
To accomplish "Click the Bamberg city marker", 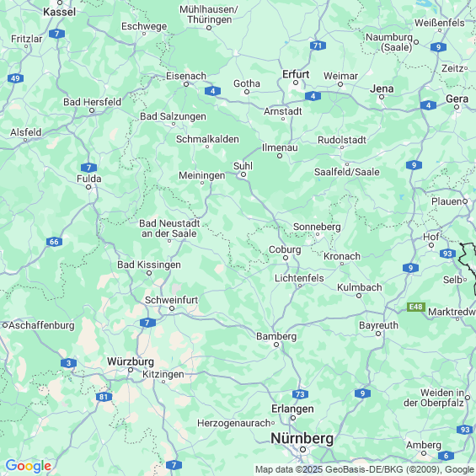I will click(x=276, y=345).
